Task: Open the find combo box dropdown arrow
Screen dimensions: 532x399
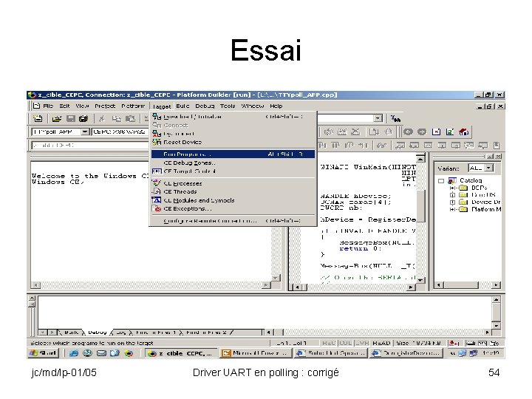Action: [378, 118]
